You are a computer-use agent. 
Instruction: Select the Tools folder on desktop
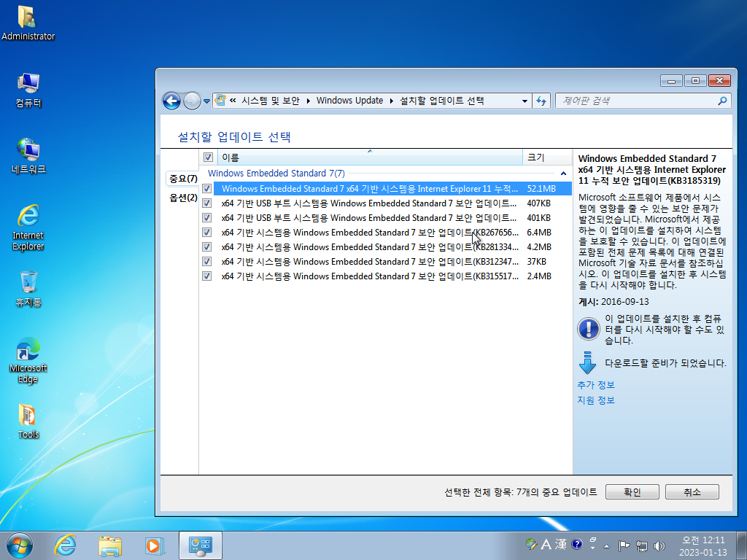click(x=28, y=421)
